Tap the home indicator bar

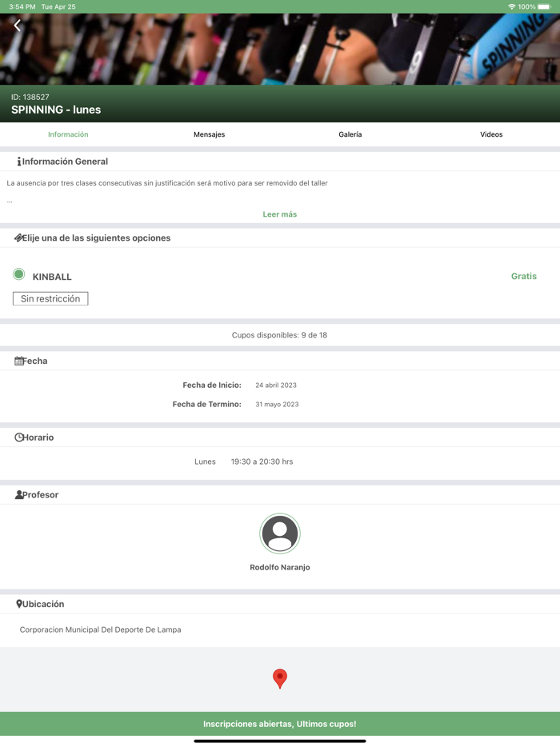coord(280,741)
